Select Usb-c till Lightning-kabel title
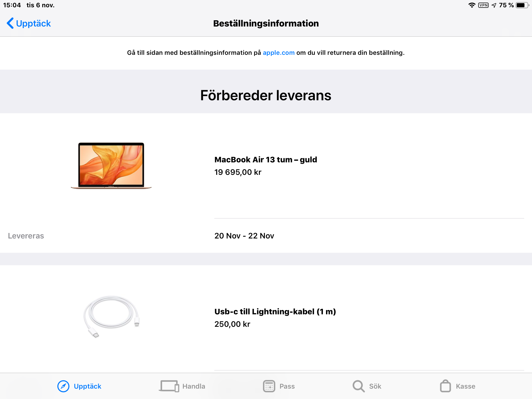Screen dimensions: 532x399 pyautogui.click(x=275, y=311)
